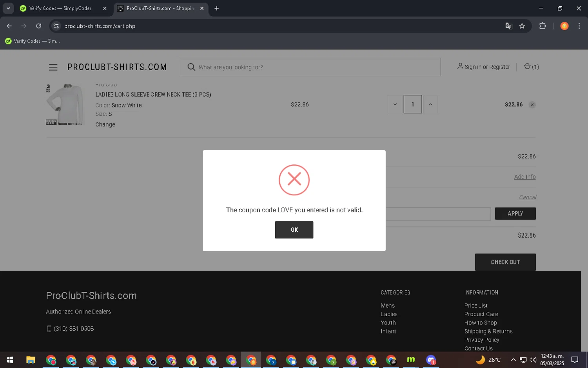Click the Cancel link above the coupon field
The width and height of the screenshot is (588, 368).
[527, 197]
